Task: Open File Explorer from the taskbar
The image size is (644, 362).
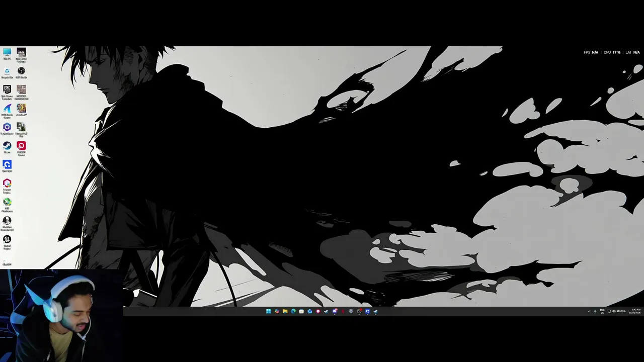Action: pos(285,311)
